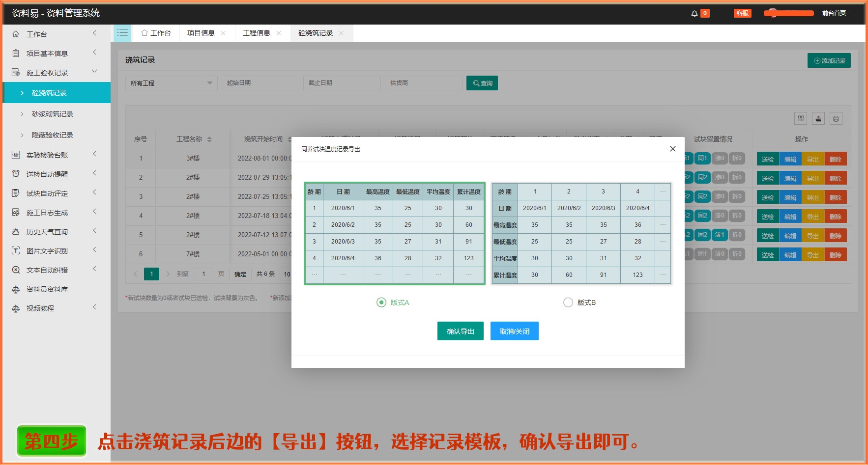Viewport: 868px width, 465px height.
Task: Click 删除 button in row 6 (7#楼)
Action: coord(836,255)
